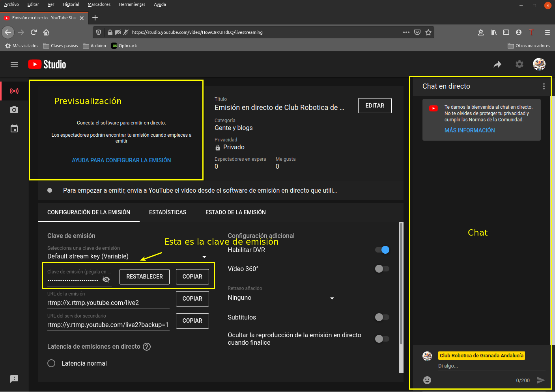This screenshot has height=392, width=555.
Task: Reload the current page
Action: [x=34, y=32]
